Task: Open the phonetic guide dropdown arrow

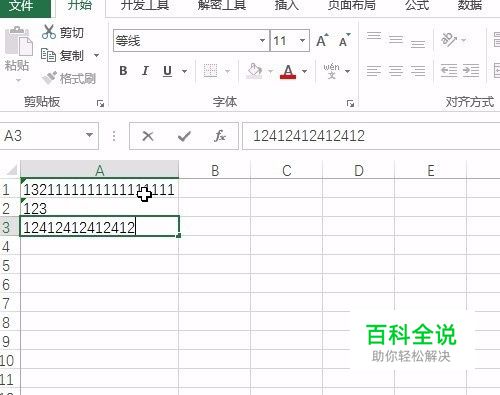Action: 347,71
